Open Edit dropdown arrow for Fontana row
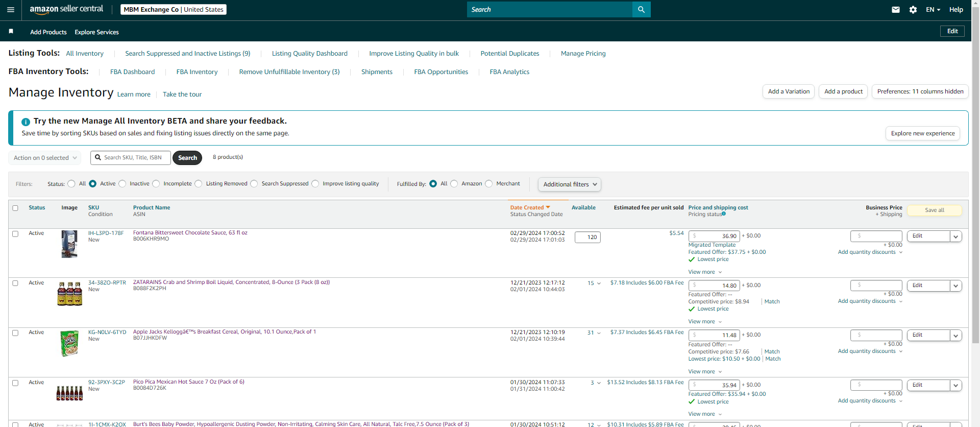The image size is (980, 427). 956,236
